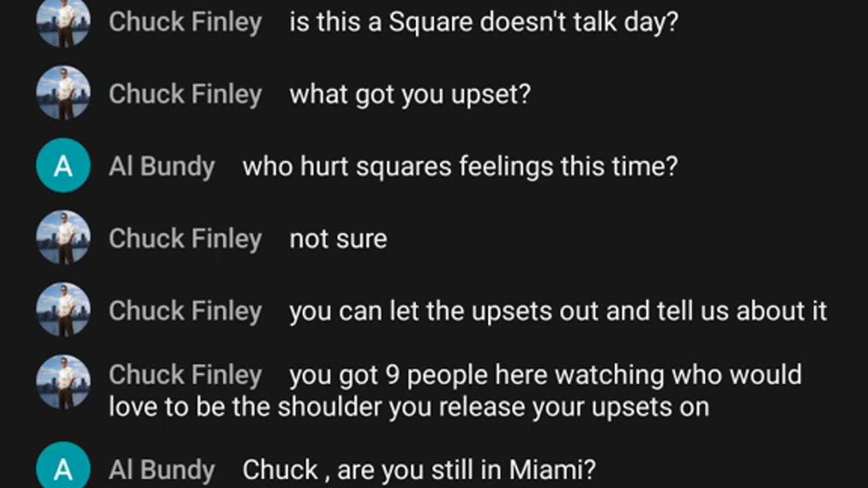868x488 pixels.
Task: Open Chuck Finley's name on 'not sure' message
Action: click(185, 239)
